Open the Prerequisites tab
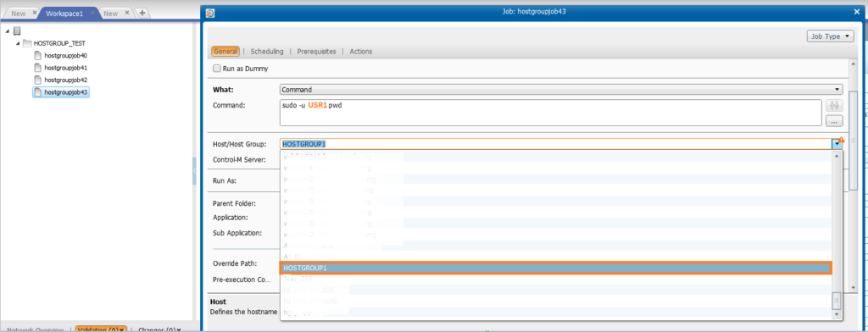 click(x=316, y=52)
